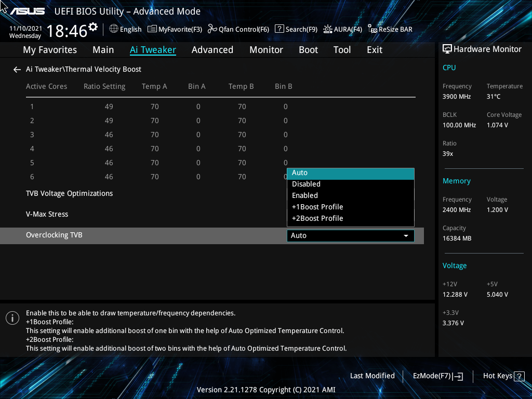Image resolution: width=532 pixels, height=399 pixels.
Task: Click the +12V reading 12.288 V
Action: pyautogui.click(x=455, y=295)
